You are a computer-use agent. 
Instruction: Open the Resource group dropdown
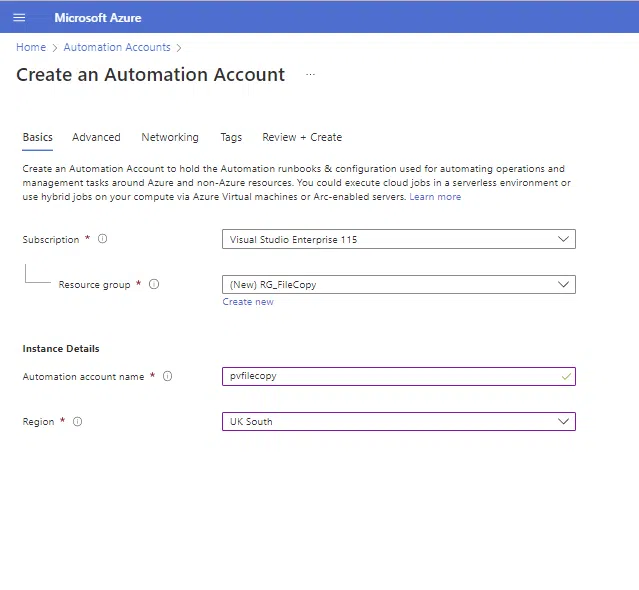click(x=399, y=284)
